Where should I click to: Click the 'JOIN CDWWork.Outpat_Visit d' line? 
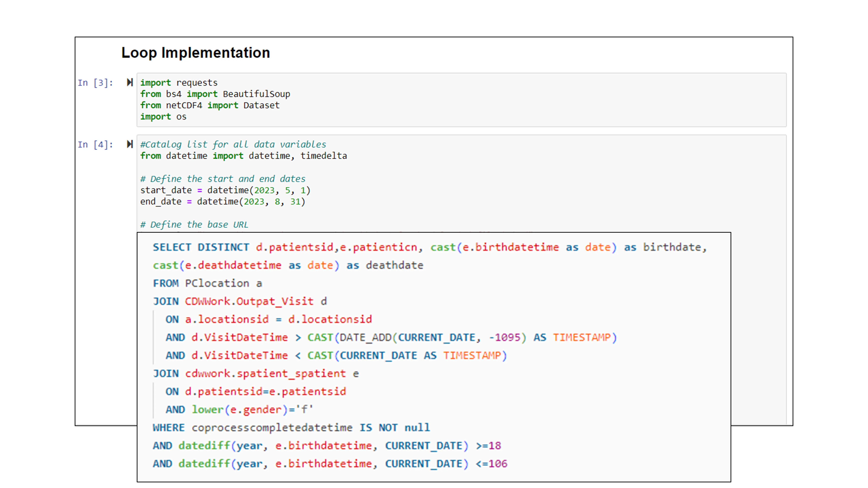(x=240, y=301)
